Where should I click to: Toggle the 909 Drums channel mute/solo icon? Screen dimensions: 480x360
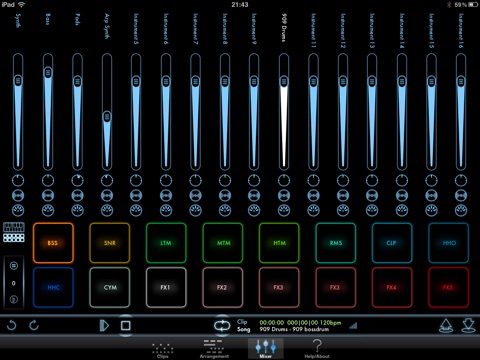point(284,195)
